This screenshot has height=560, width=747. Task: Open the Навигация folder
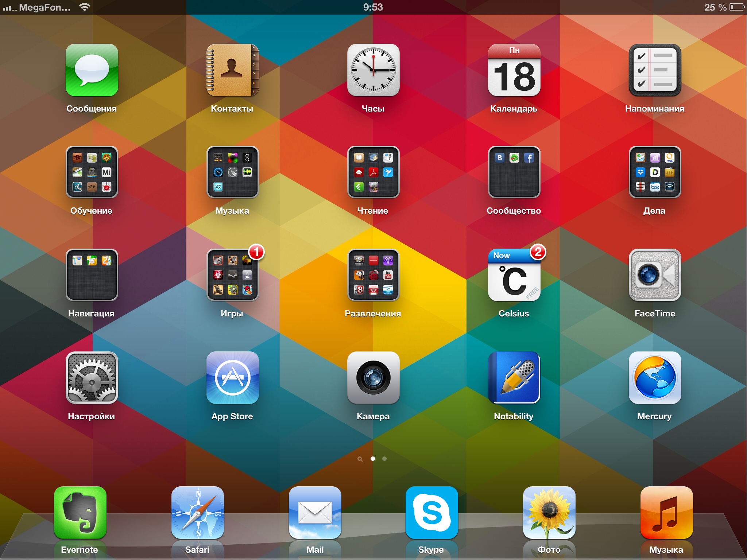[x=92, y=275]
